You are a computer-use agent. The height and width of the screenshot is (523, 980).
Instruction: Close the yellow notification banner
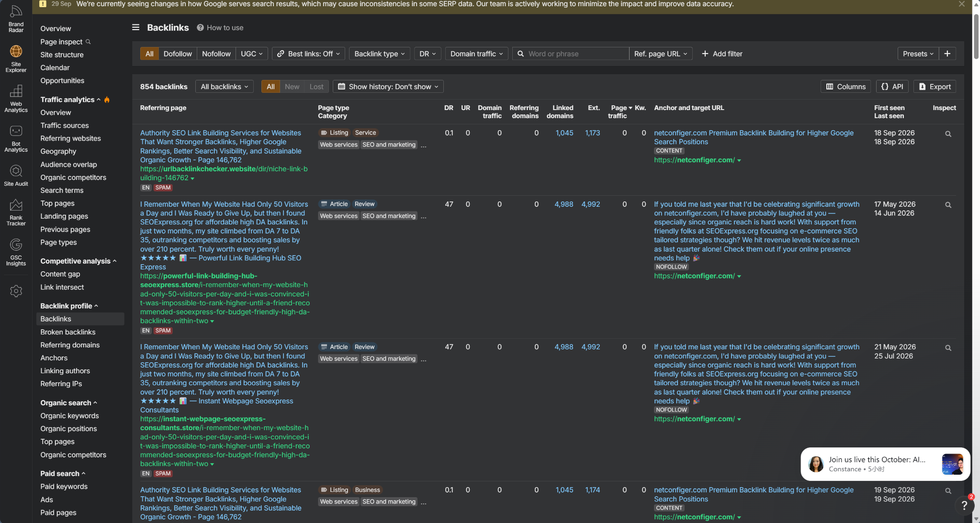pos(962,4)
